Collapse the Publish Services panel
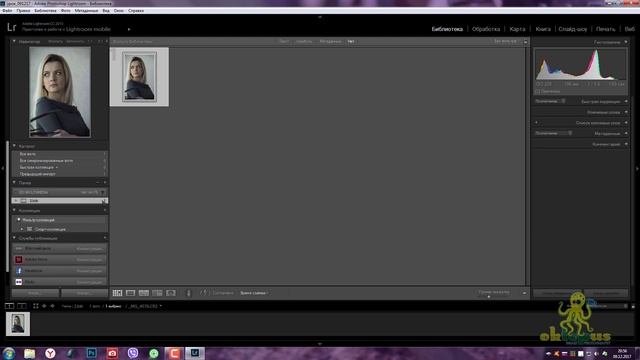 click(x=14, y=238)
